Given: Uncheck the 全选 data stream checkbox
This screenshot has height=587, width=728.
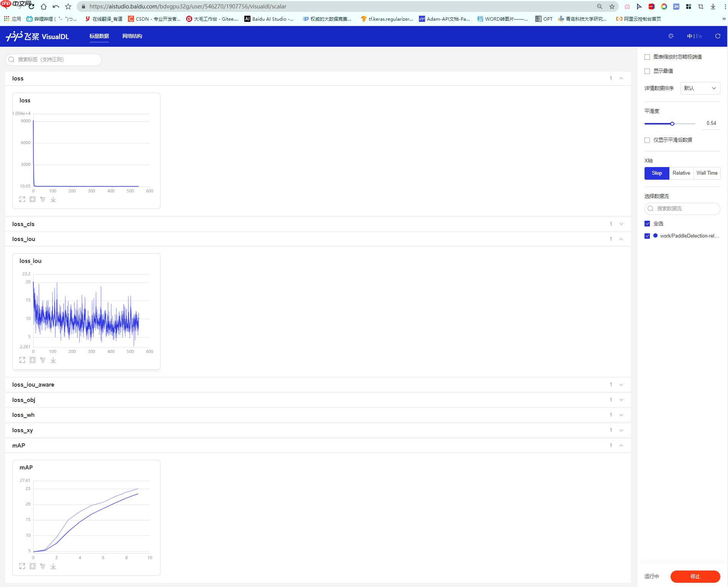Looking at the screenshot, I should [x=647, y=224].
